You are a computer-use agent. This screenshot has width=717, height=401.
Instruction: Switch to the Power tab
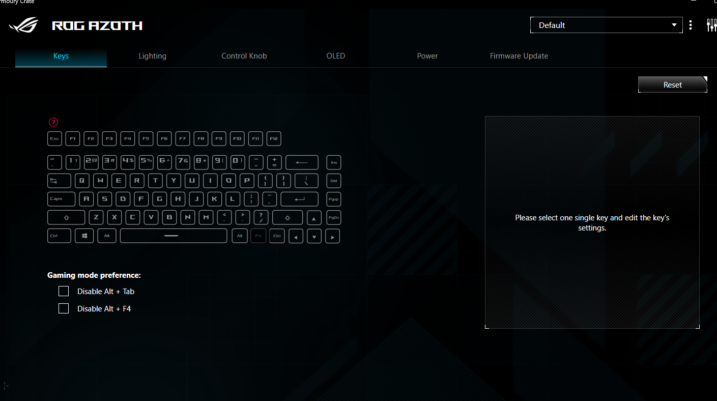coord(427,56)
